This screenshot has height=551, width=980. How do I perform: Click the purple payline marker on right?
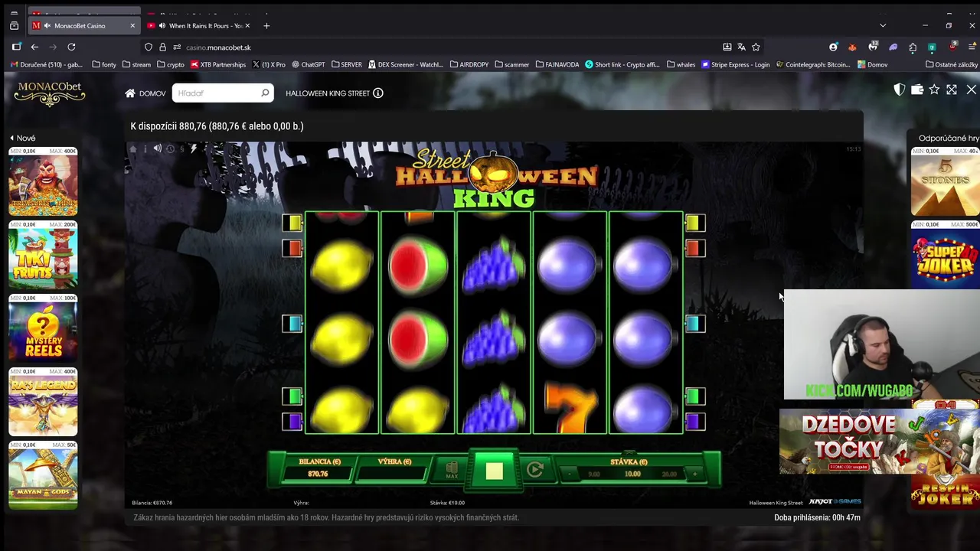tap(695, 421)
